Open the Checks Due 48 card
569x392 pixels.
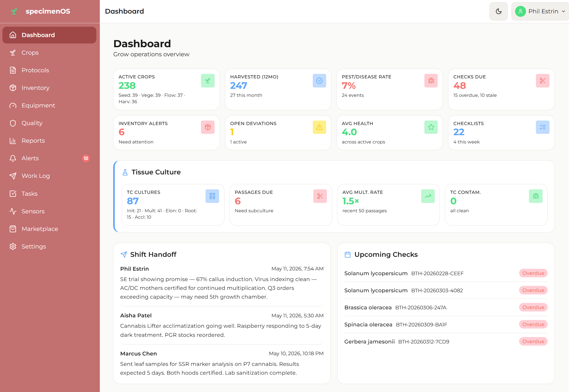tap(501, 89)
